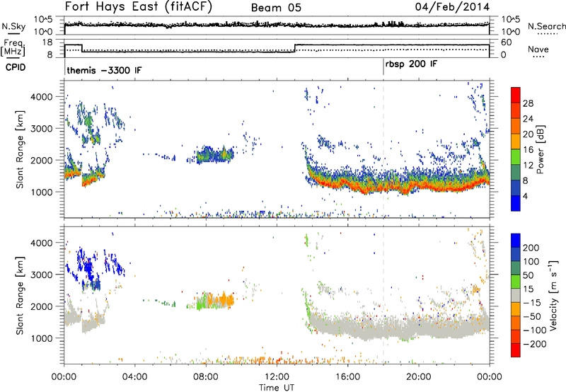
Task: Click the red bottom of Velocity color bar
Action: tap(516, 350)
